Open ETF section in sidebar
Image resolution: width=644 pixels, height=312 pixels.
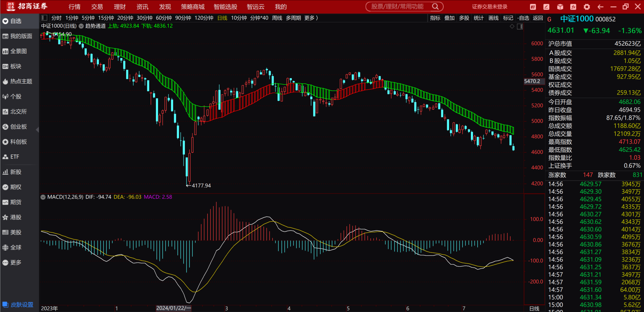click(19, 157)
